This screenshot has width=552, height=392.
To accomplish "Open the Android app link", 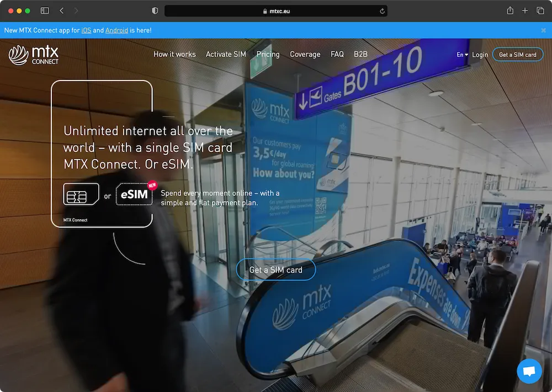I will click(116, 30).
